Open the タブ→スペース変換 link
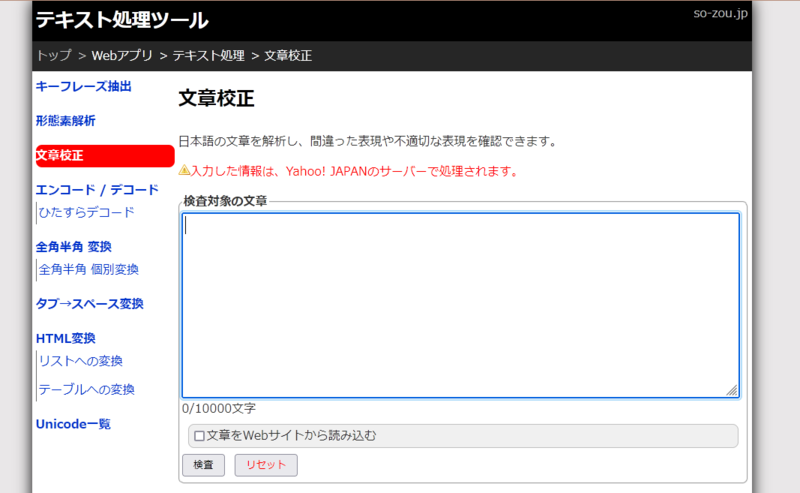 [90, 304]
